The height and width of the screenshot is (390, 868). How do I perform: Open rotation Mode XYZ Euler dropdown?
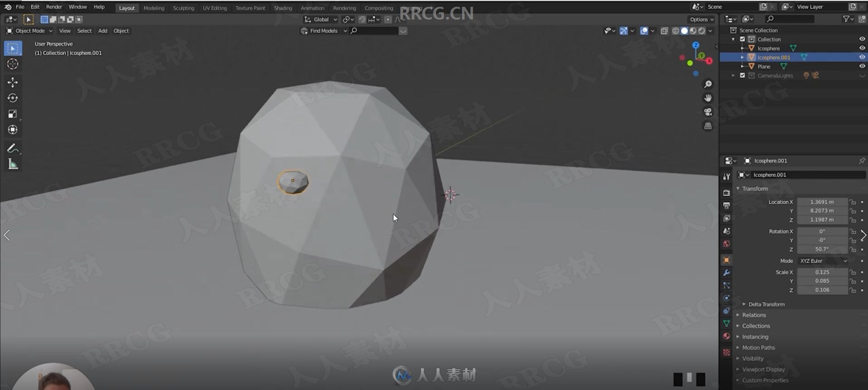[x=823, y=261]
